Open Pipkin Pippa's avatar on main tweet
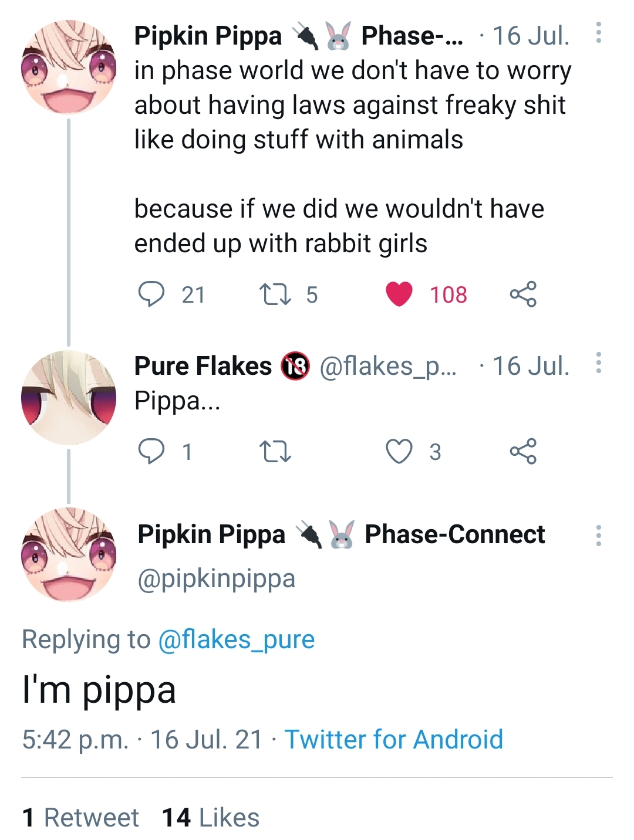Screen dimensions: 634x840 coord(69,554)
